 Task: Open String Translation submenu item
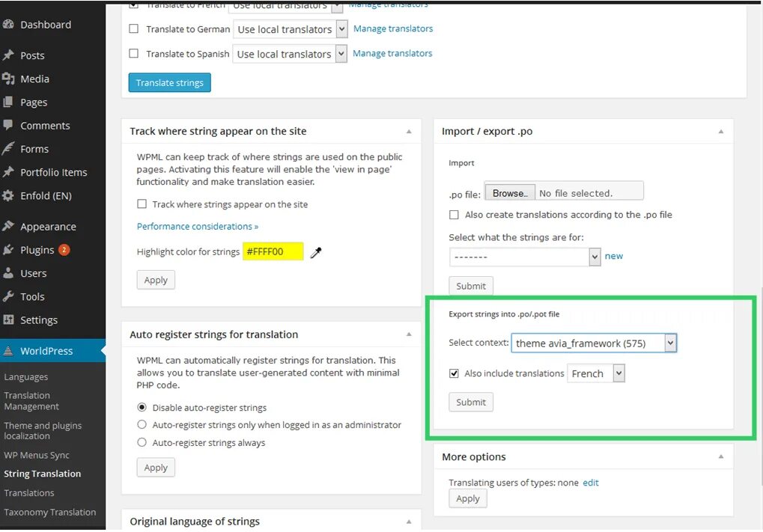pyautogui.click(x=42, y=474)
